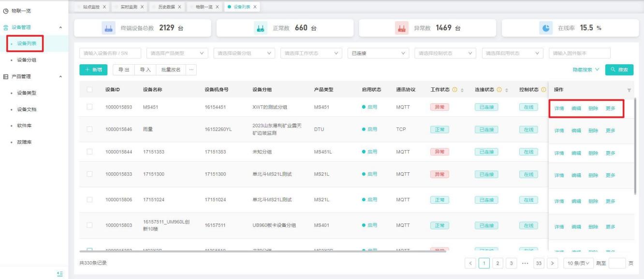The image size is (644, 279).
Task: Tick the select-all checkbox in table header
Action: point(89,90)
